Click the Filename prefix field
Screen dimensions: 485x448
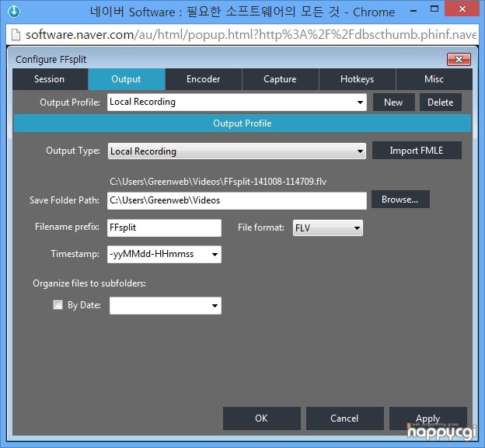(x=164, y=227)
